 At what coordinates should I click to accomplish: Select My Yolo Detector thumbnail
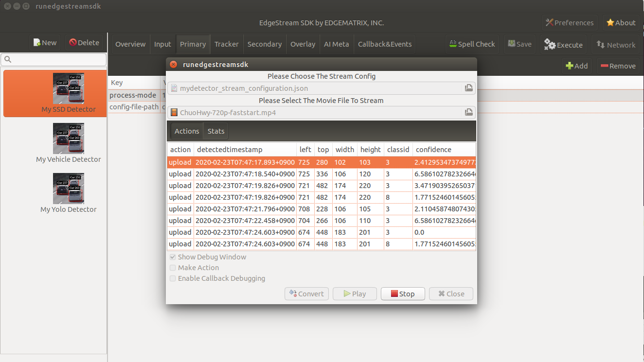pos(69,189)
